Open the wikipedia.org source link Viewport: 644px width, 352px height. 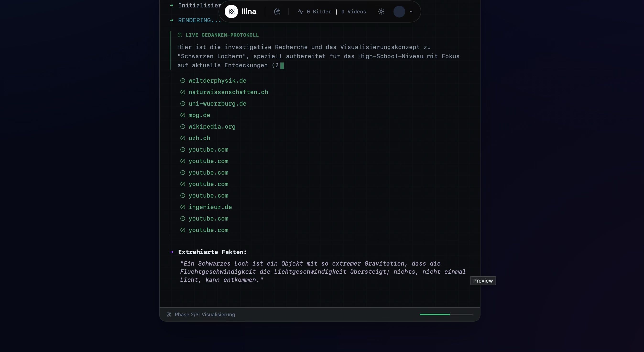pos(212,127)
